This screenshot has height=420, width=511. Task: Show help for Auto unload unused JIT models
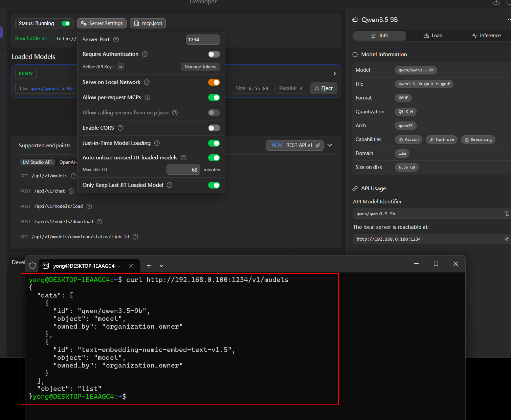184,158
